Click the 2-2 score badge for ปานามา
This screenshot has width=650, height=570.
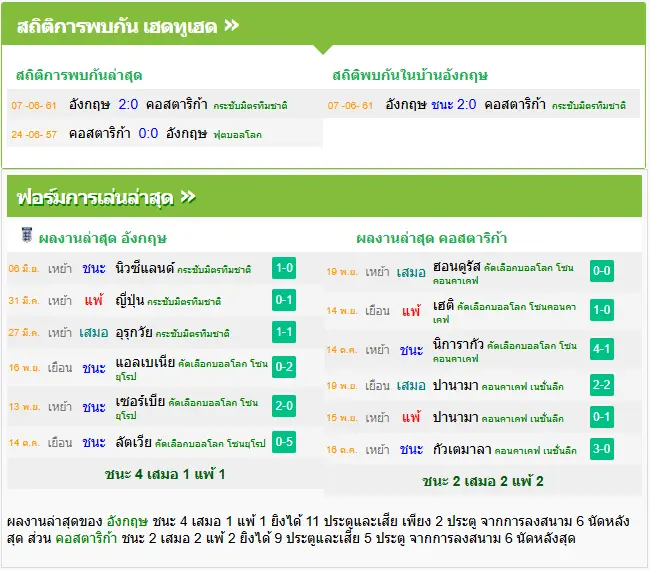coord(602,385)
